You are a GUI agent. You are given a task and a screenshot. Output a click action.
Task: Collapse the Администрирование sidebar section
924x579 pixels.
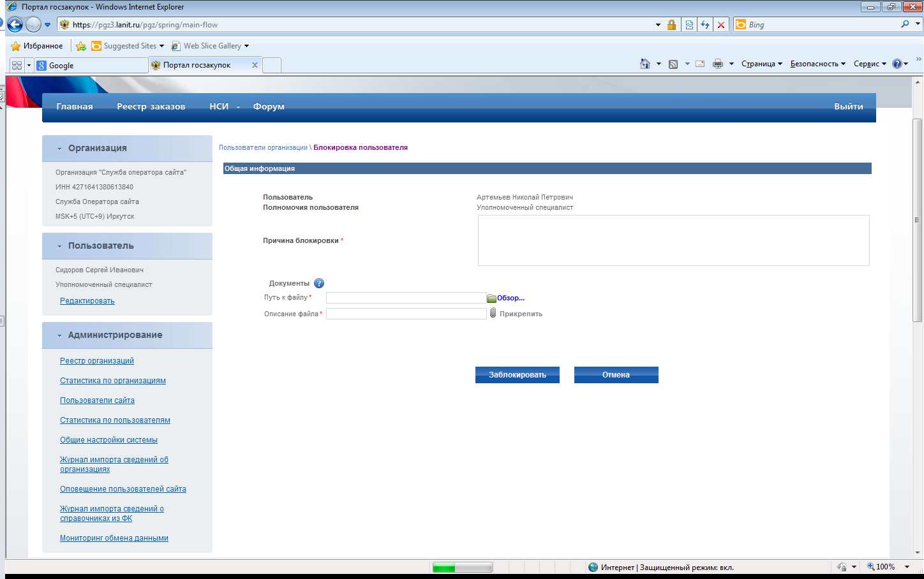(x=59, y=335)
